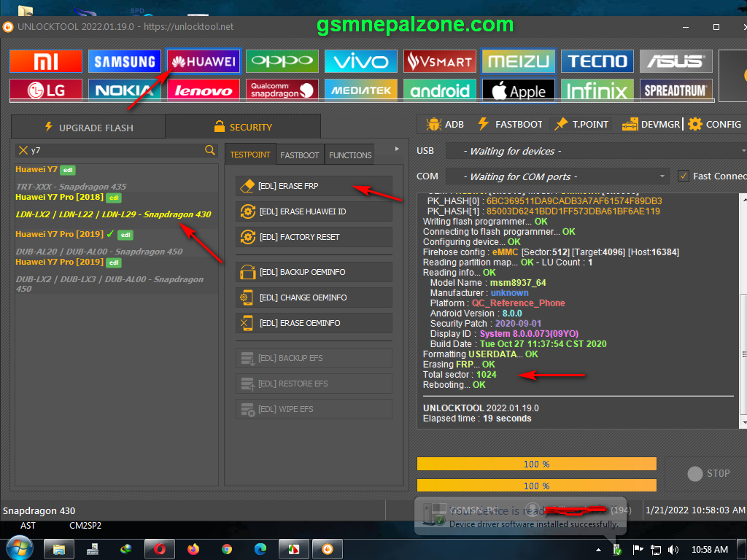Select the Nokia brand logo

click(124, 90)
